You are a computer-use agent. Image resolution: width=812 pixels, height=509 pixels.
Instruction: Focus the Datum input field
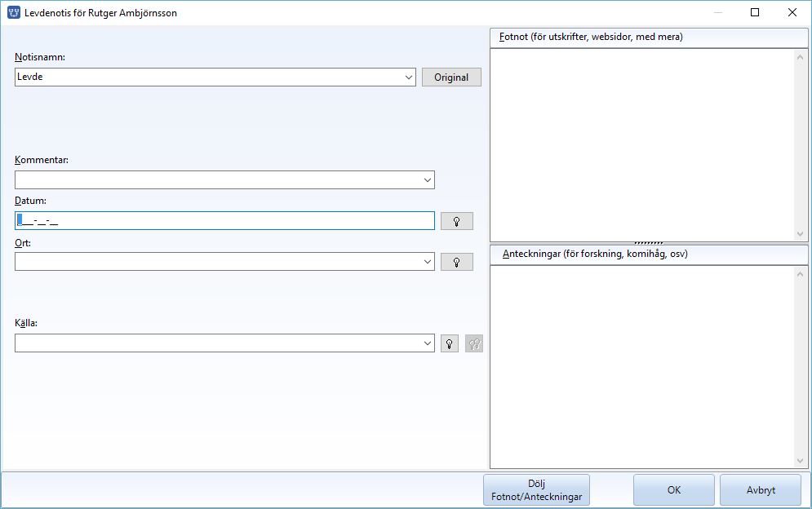coord(224,221)
